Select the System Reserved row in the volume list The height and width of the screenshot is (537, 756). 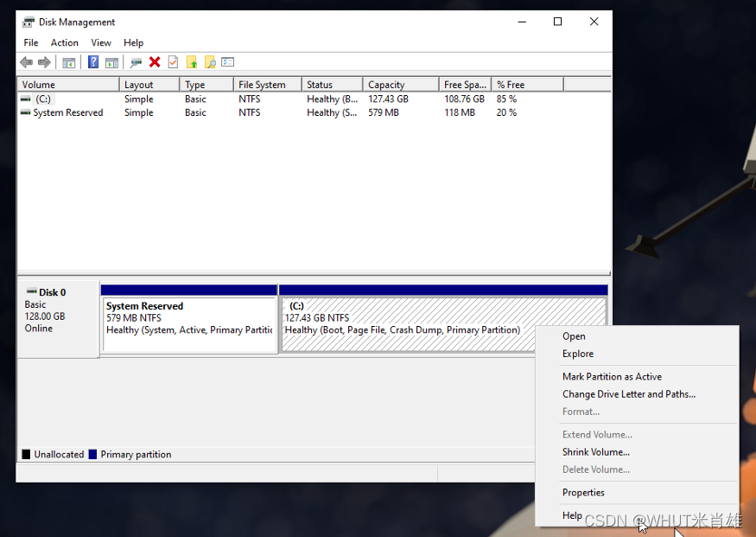[67, 112]
